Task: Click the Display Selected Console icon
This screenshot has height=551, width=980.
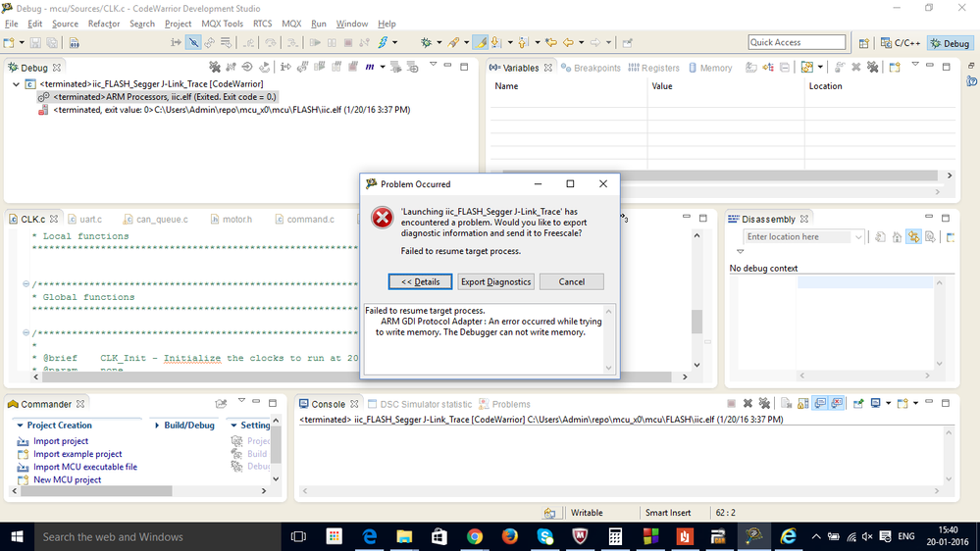Action: (876, 404)
